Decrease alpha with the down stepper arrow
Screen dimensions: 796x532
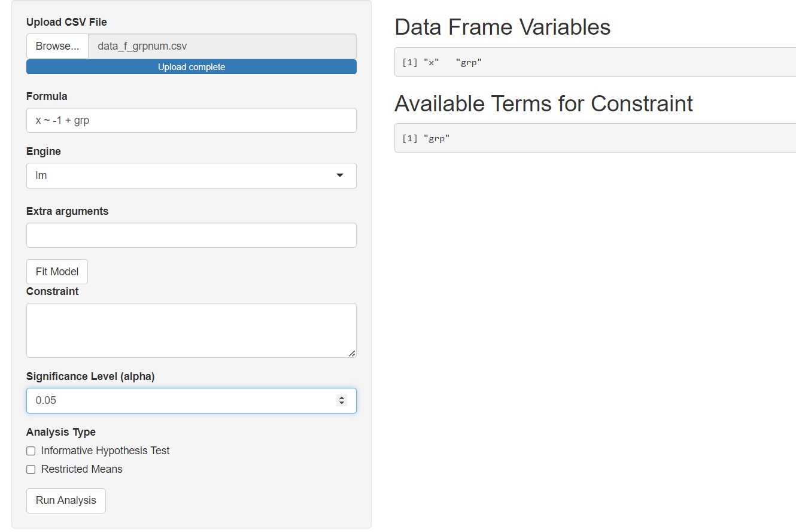[342, 403]
